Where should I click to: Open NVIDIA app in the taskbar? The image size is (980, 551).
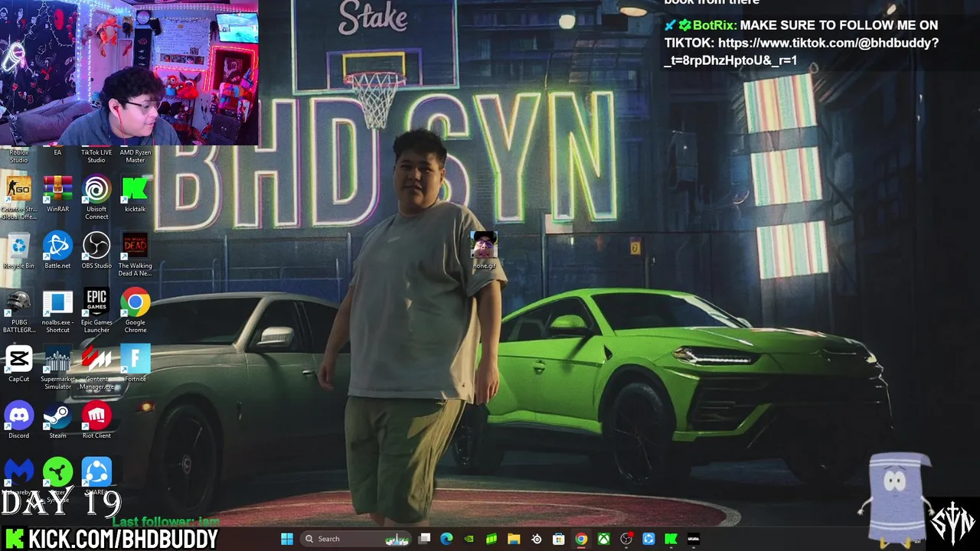(x=469, y=539)
